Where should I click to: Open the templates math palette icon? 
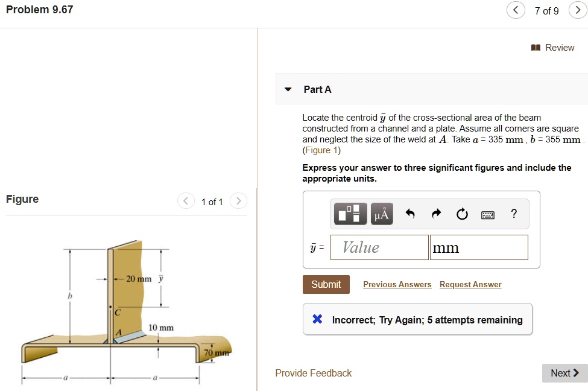(350, 214)
